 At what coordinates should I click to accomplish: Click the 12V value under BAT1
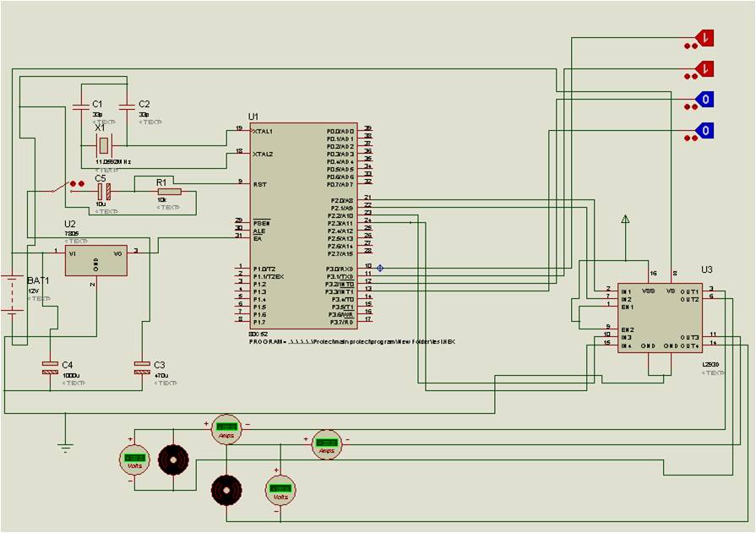[33, 291]
